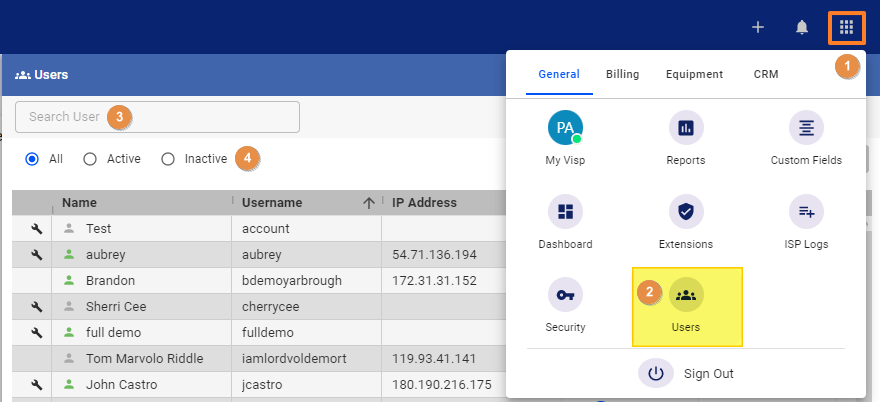Switch to the Equipment tab

(x=694, y=74)
